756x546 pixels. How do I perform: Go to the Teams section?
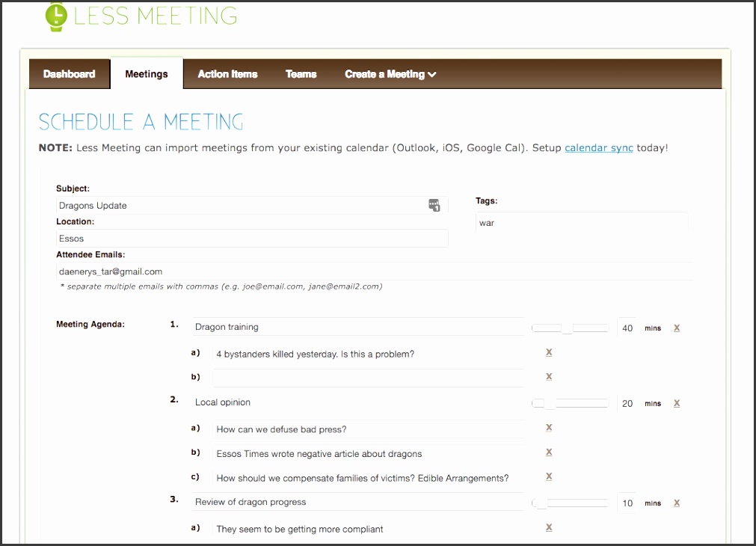click(x=301, y=74)
